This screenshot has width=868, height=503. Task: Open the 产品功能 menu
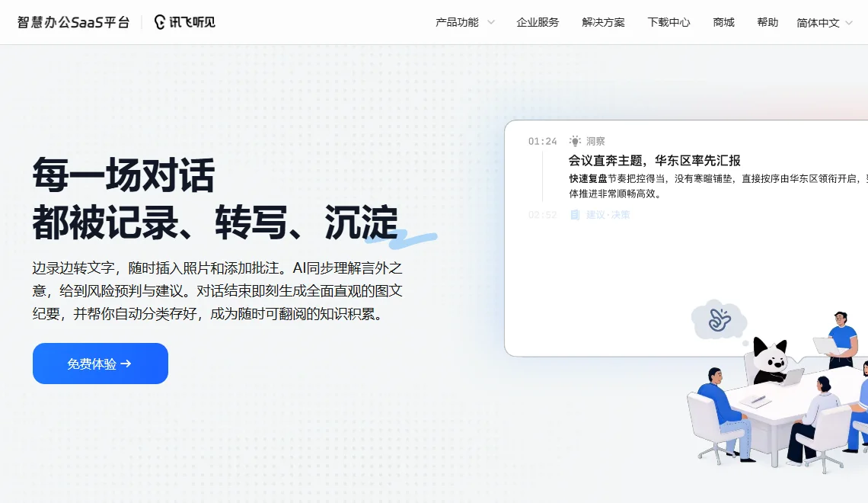(457, 22)
